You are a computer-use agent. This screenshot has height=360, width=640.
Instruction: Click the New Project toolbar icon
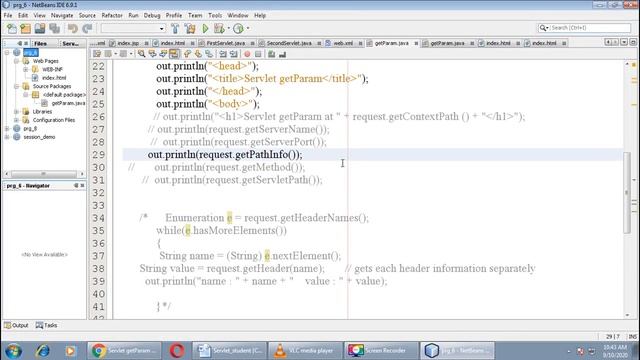pyautogui.click(x=26, y=29)
